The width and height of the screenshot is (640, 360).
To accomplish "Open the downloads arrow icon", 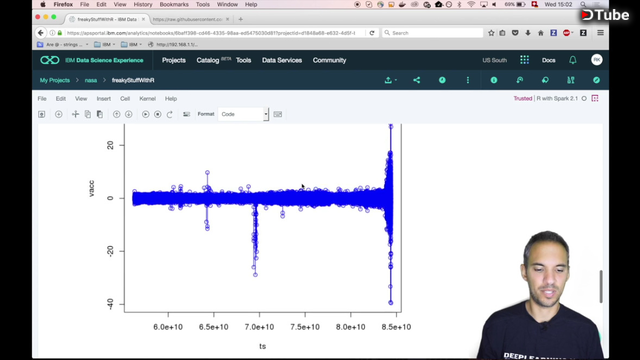I will (528, 33).
